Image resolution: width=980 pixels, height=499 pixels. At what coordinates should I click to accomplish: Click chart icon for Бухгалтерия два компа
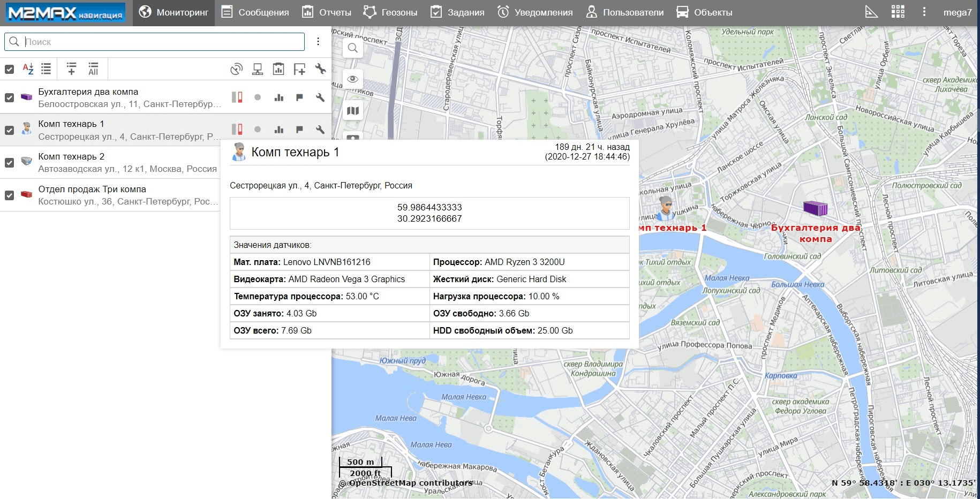[278, 97]
